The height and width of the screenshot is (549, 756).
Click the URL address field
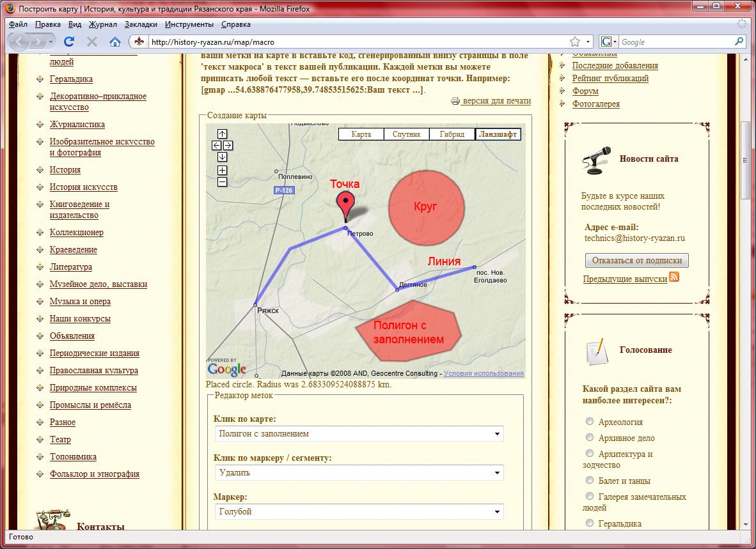357,42
